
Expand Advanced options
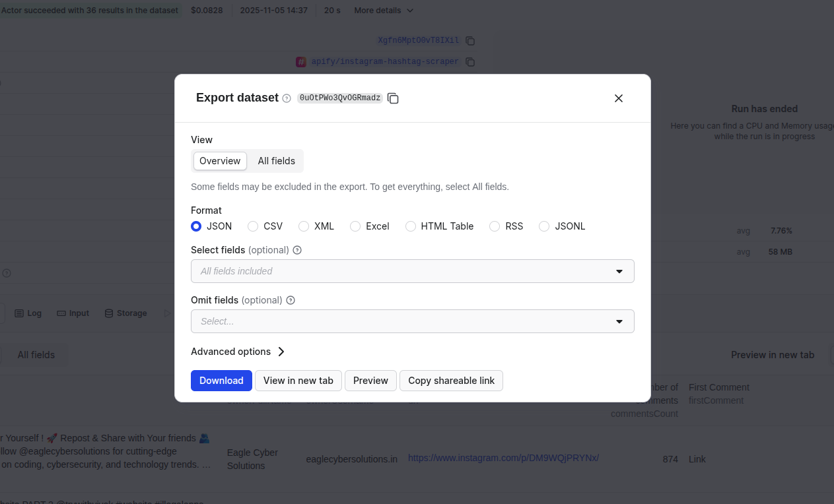[238, 352]
